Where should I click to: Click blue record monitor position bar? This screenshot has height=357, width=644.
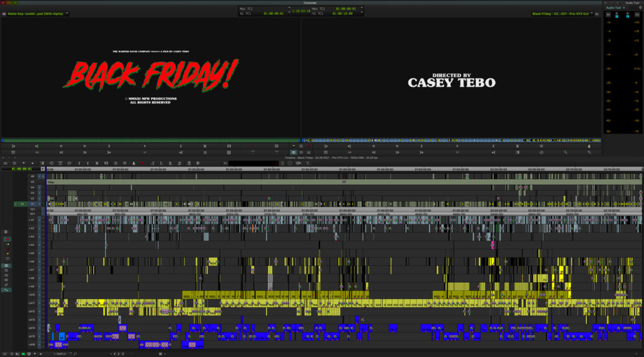[452, 140]
